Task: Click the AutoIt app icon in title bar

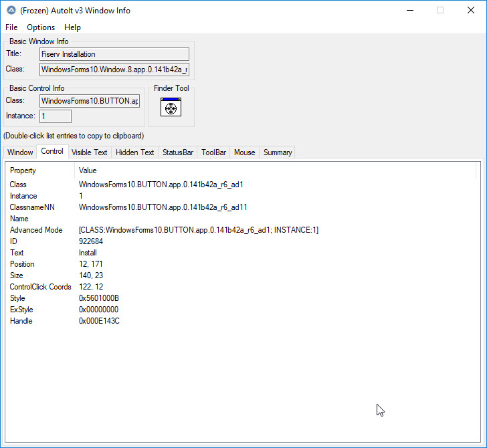Action: pos(9,11)
